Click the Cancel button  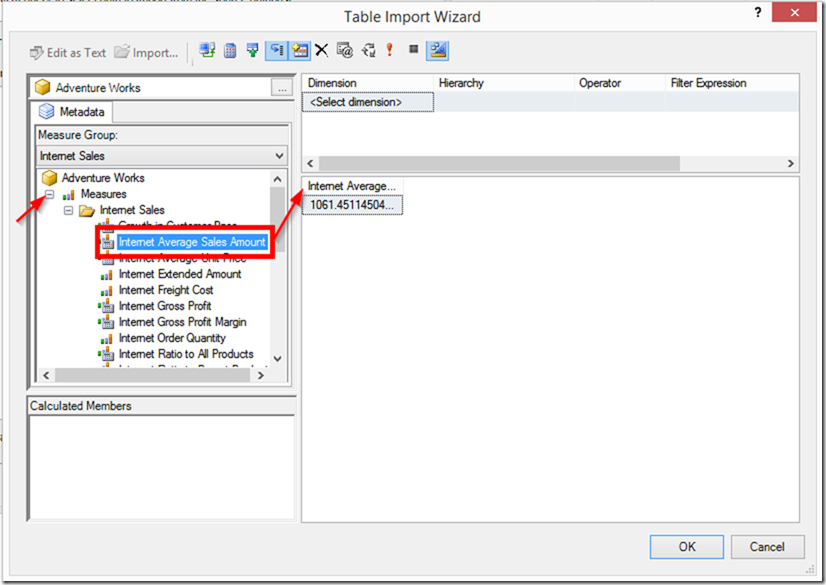click(x=767, y=547)
